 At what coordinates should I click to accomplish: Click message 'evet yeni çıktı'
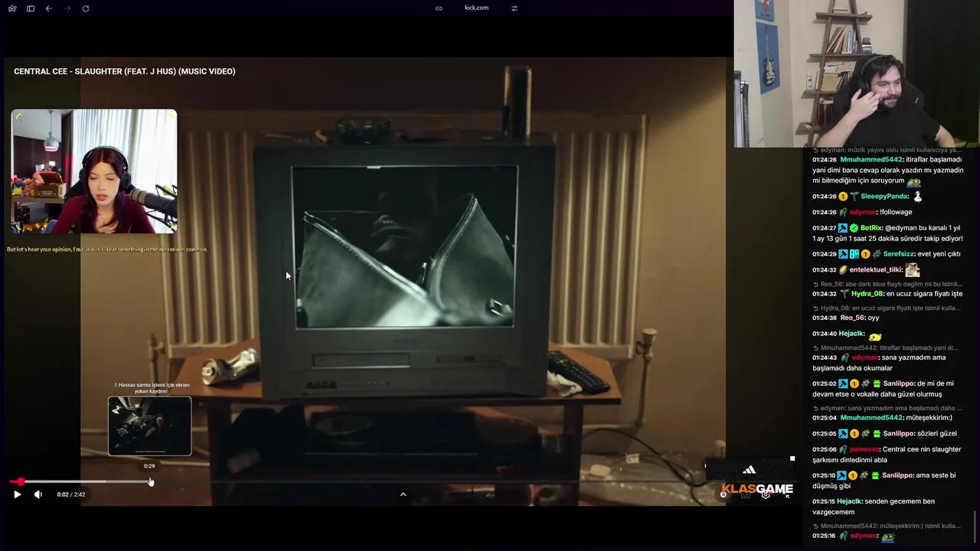(x=939, y=254)
